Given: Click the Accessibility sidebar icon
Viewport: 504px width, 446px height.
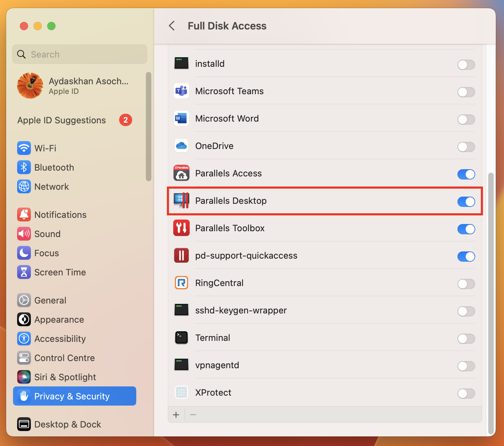Looking at the screenshot, I should pos(24,338).
